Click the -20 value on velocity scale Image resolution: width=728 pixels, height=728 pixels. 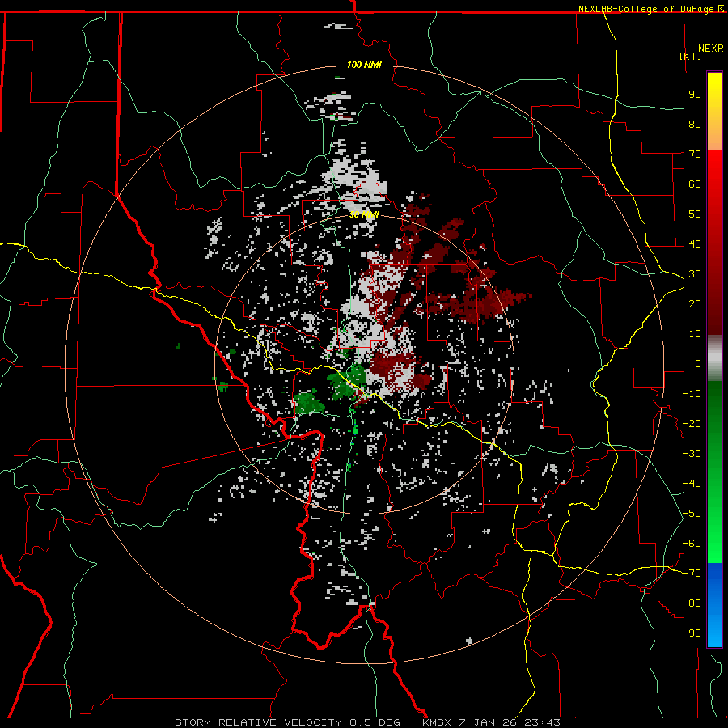click(x=692, y=424)
